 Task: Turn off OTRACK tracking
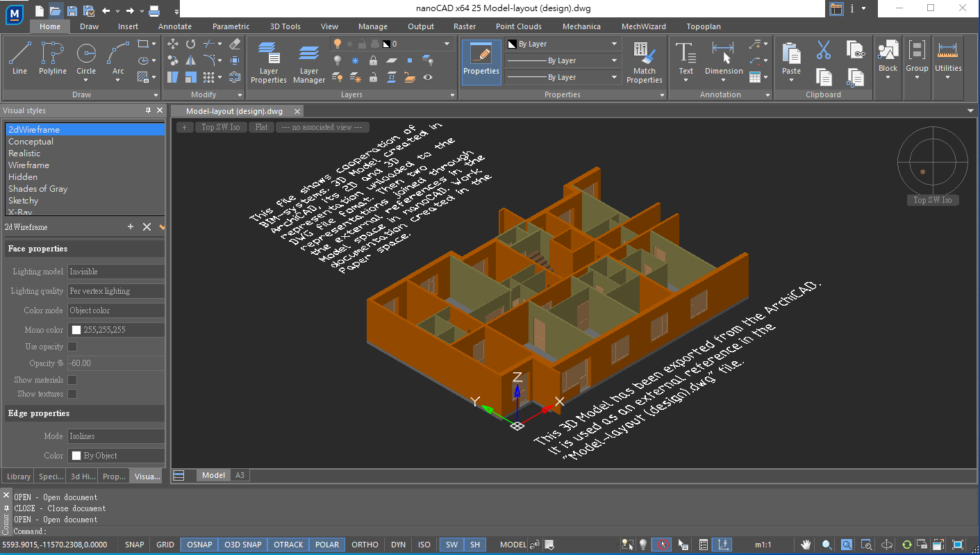[x=288, y=545]
